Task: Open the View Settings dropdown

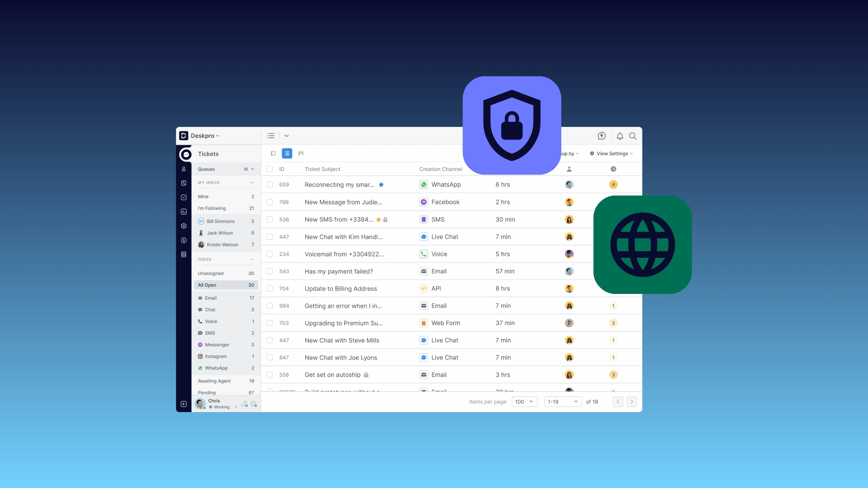Action: (x=611, y=154)
